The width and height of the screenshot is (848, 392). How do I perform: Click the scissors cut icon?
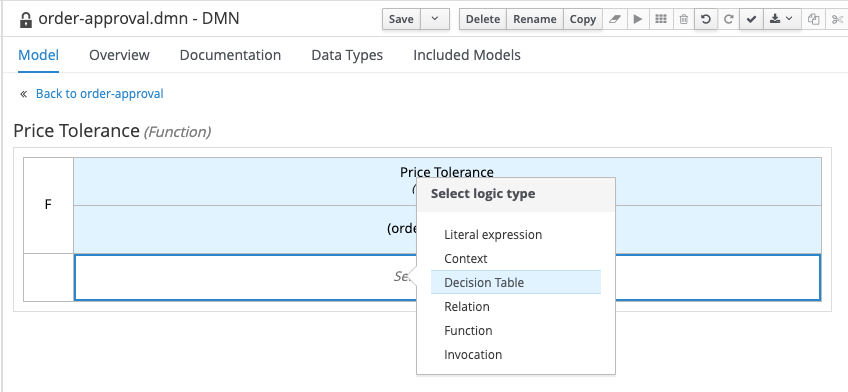[837, 19]
